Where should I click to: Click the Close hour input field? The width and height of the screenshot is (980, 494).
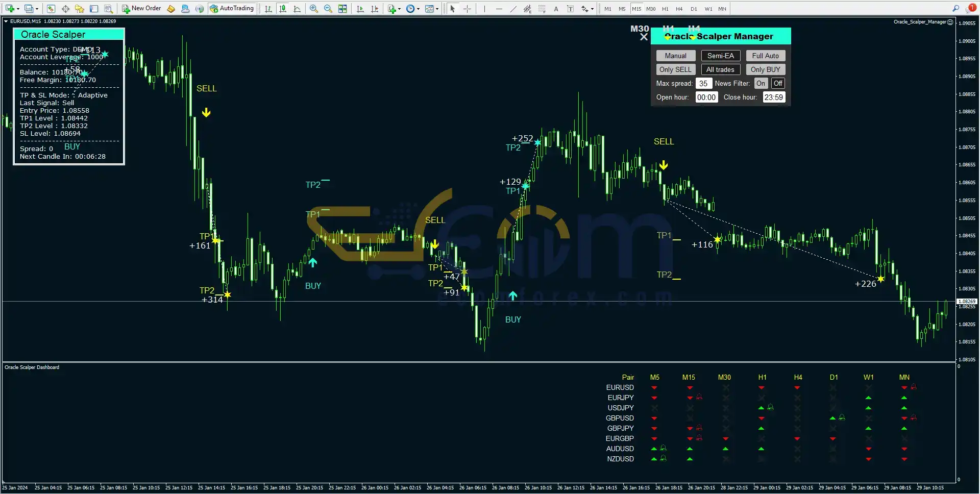(773, 97)
